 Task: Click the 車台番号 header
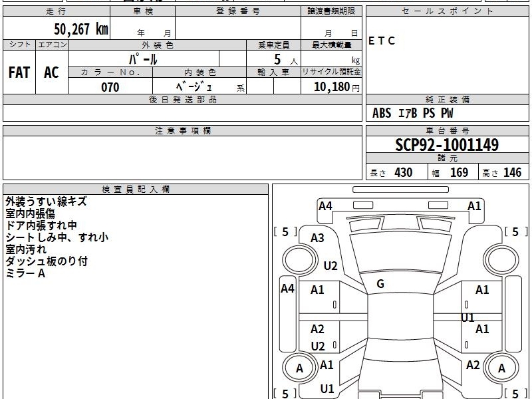pyautogui.click(x=448, y=131)
